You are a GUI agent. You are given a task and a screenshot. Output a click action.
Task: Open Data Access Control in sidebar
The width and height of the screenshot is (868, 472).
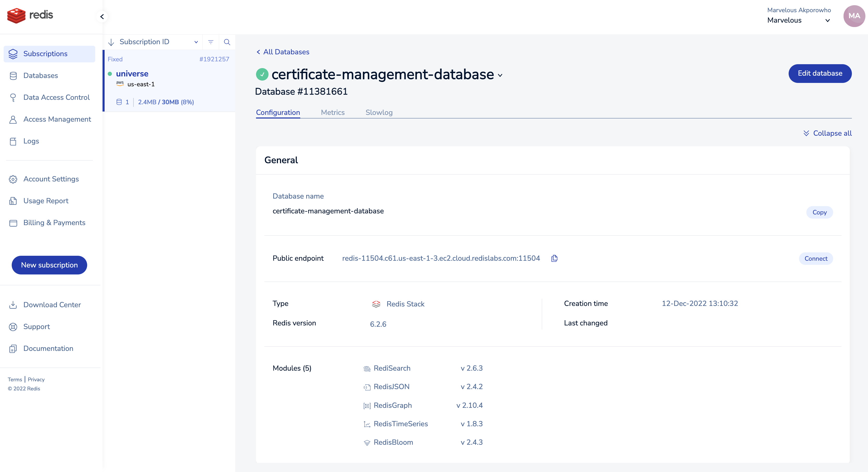click(x=56, y=97)
